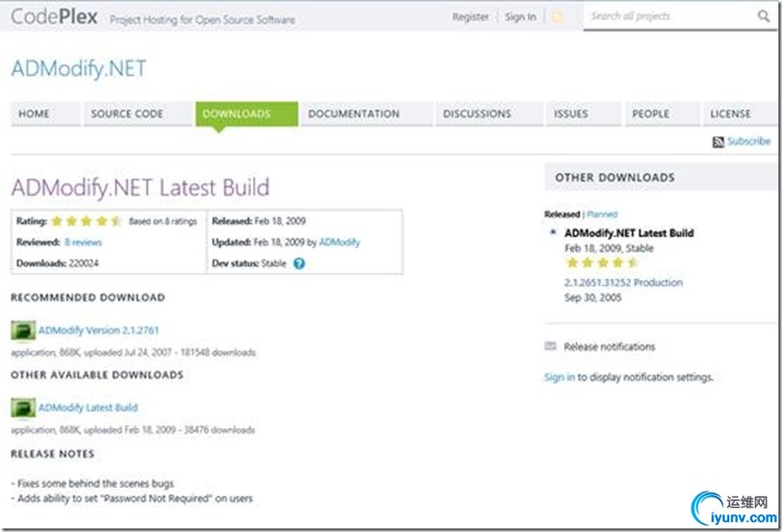Click the search magnifier icon
This screenshot has height=532, width=782.
click(763, 16)
